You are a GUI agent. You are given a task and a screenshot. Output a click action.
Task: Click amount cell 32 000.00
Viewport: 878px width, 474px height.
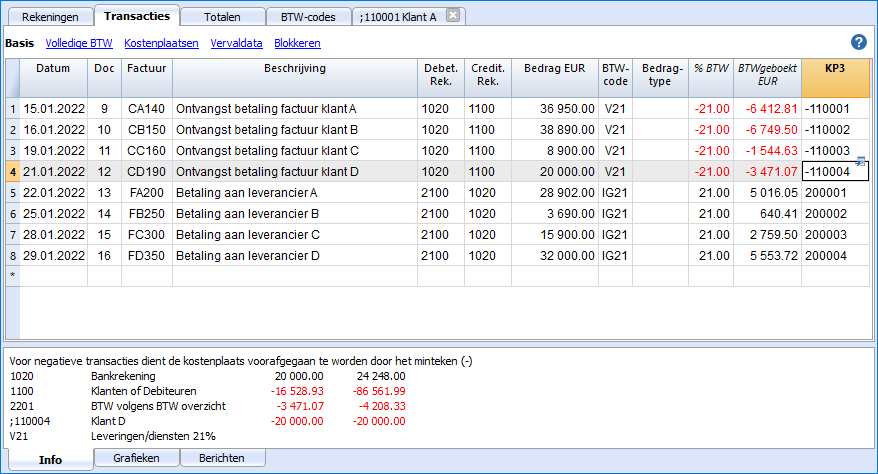coord(555,256)
